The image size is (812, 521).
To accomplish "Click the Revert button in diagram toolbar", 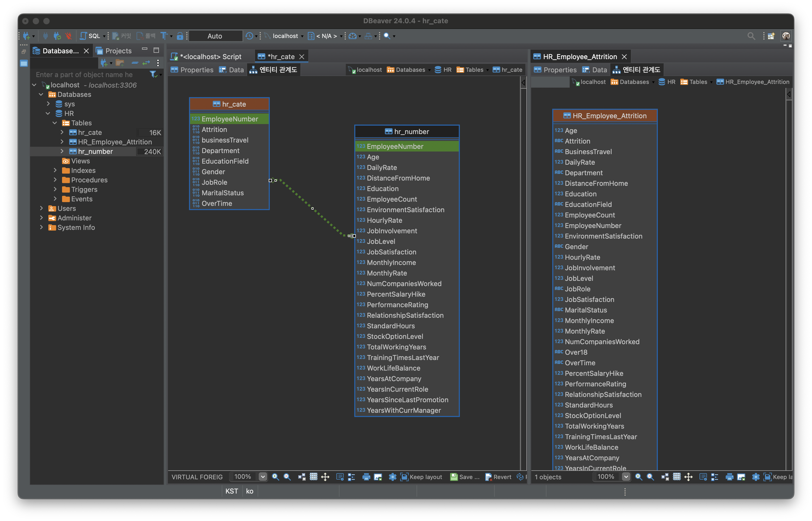I will click(498, 477).
